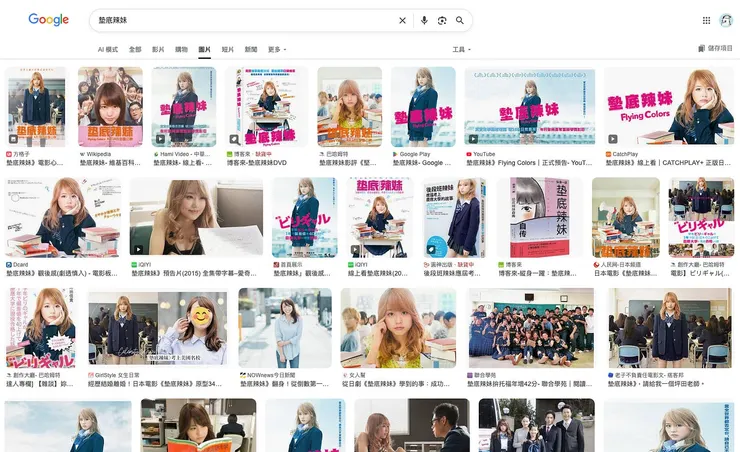This screenshot has width=740, height=452.
Task: Open link 墊底辣妹》，請給我一個坪田老師
Action: [656, 384]
